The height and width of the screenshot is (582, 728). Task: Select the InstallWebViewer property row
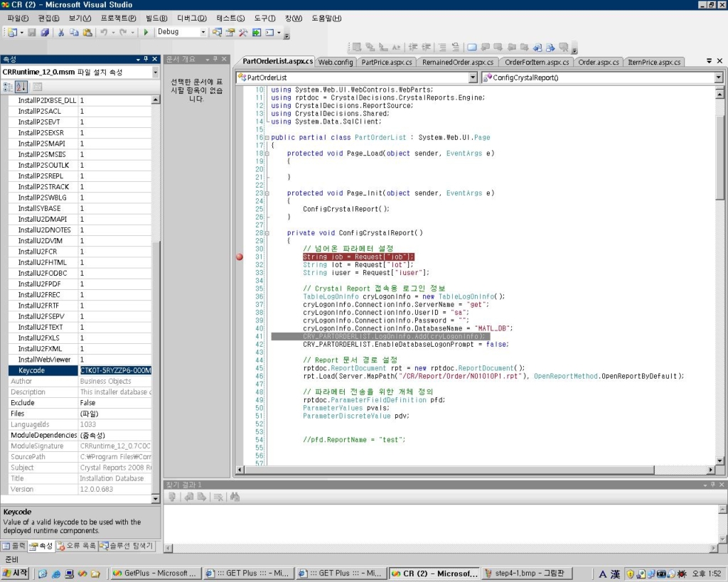(x=80, y=360)
